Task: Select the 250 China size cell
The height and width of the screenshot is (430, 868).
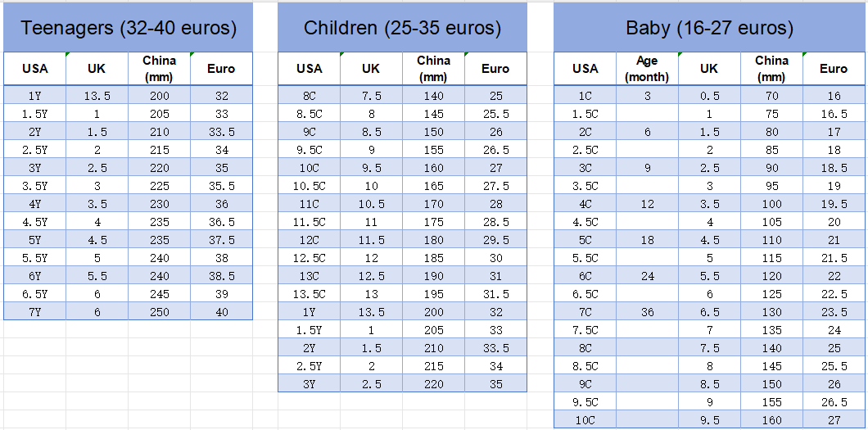Action: point(159,311)
